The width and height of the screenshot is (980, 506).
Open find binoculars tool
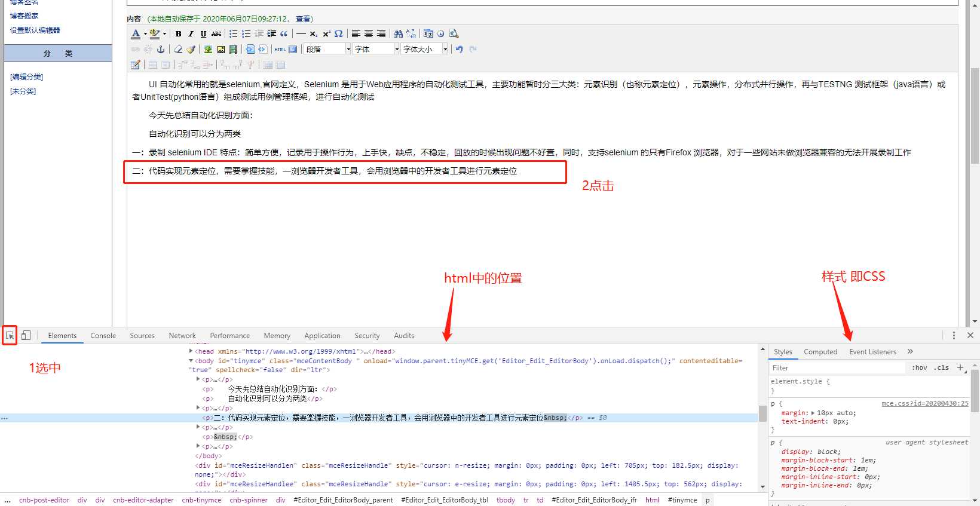[x=398, y=34]
